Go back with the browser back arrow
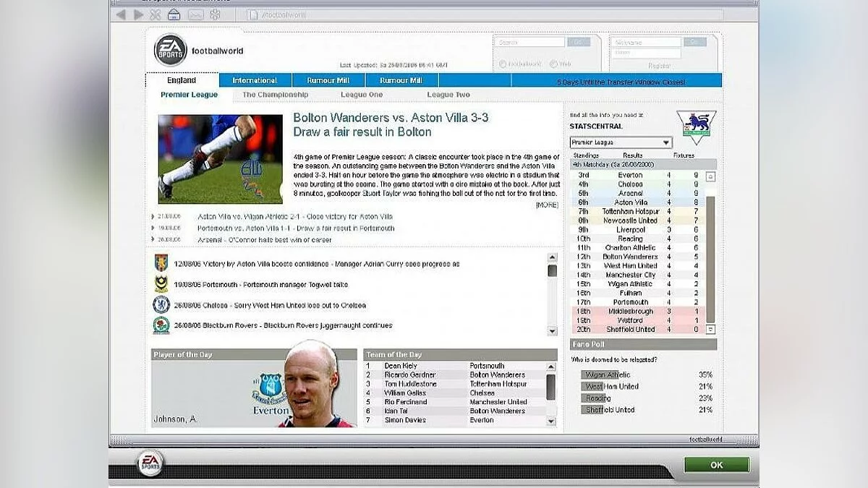 (121, 14)
